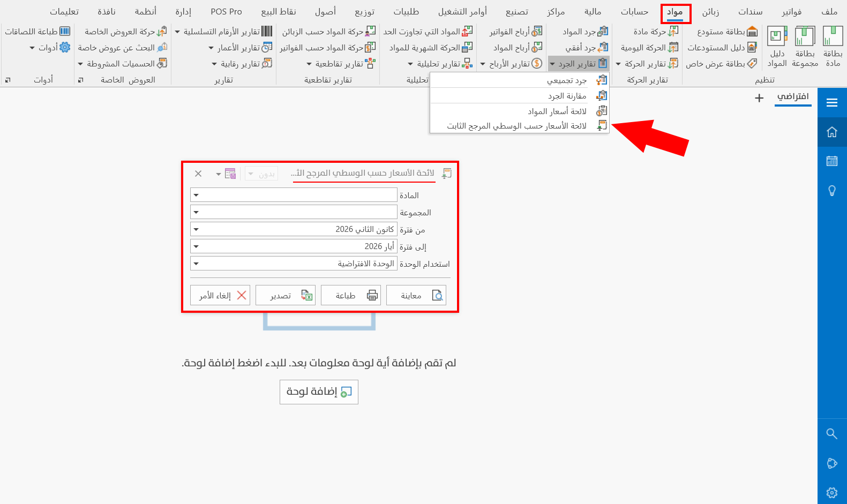Open البحث عن عروض خاصة search
The height and width of the screenshot is (504, 847).
pyautogui.click(x=123, y=48)
